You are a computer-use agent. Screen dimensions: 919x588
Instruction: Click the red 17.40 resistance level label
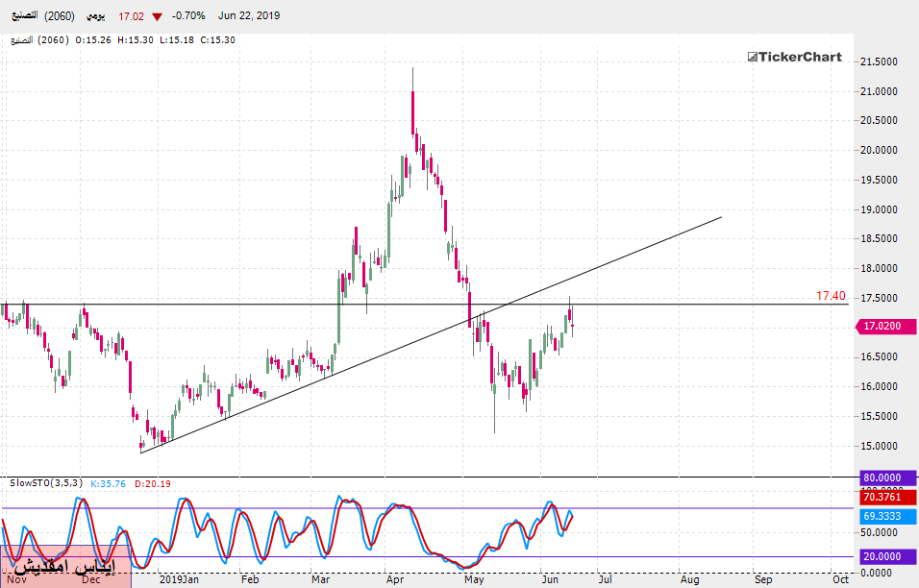(831, 296)
